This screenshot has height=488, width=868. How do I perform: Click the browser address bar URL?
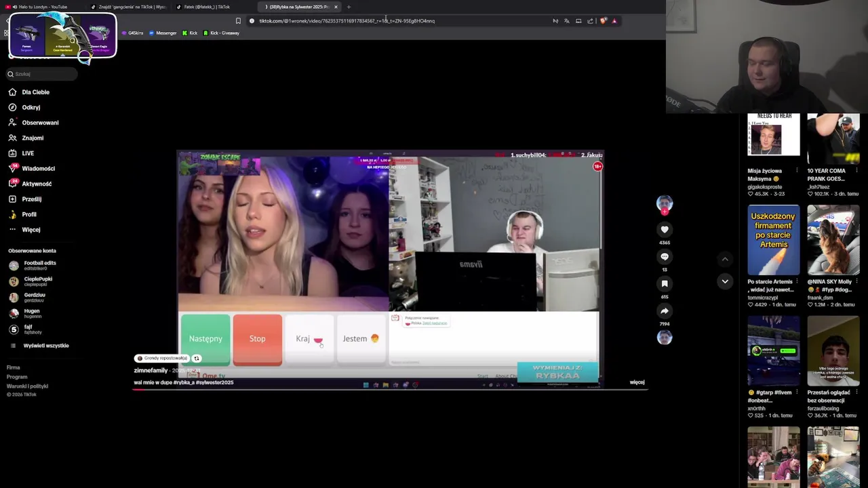[x=347, y=21]
